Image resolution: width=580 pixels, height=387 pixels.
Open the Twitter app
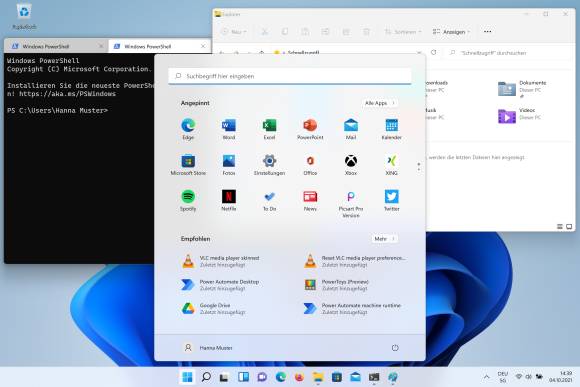391,201
